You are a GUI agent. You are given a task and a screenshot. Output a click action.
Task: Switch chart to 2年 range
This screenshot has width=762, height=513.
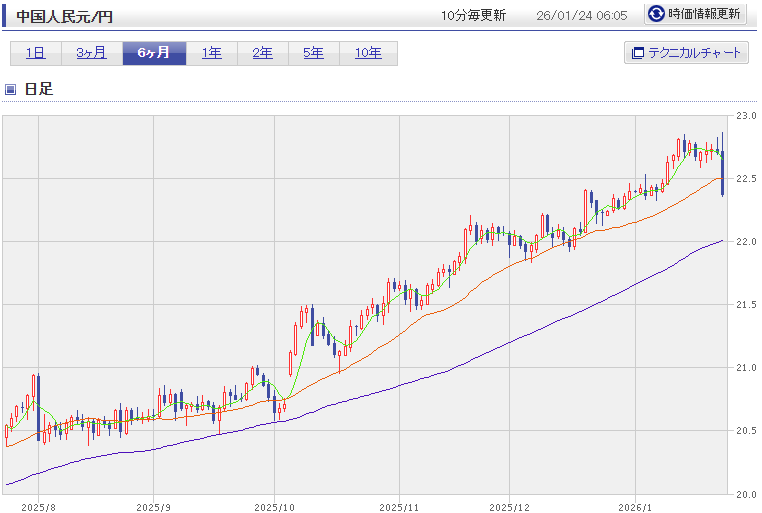263,53
